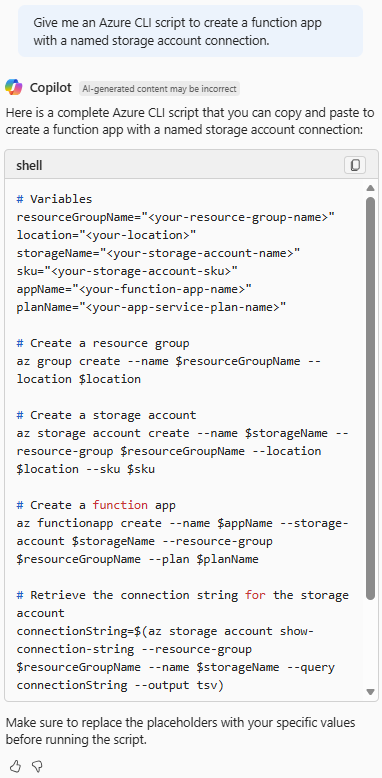
Task: Click the code block scroll up arrow
Action: pyautogui.click(x=370, y=188)
